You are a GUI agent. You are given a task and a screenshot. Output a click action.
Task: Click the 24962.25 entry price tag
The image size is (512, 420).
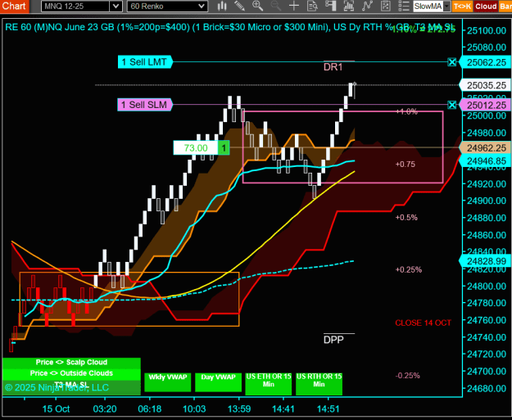[x=485, y=148]
